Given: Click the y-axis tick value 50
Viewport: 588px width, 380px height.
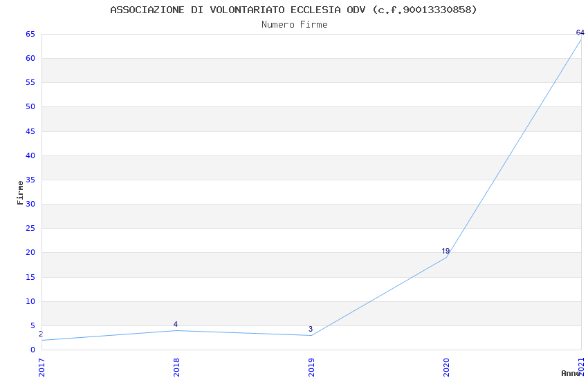Looking at the screenshot, I should (30, 107).
